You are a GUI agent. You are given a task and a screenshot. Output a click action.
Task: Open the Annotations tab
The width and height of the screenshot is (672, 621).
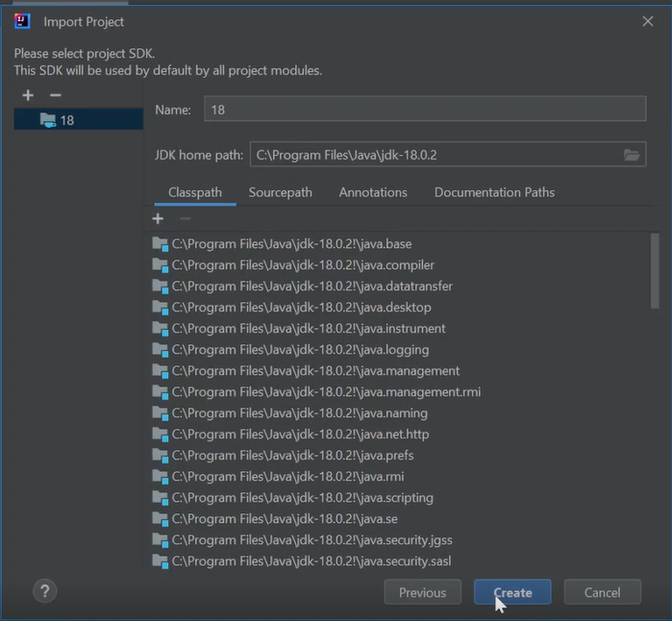click(x=373, y=192)
